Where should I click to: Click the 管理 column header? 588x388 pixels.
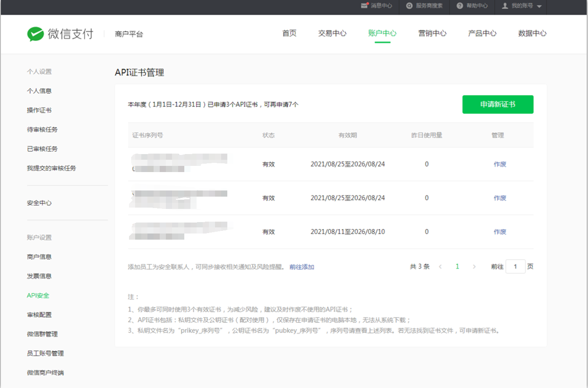498,135
